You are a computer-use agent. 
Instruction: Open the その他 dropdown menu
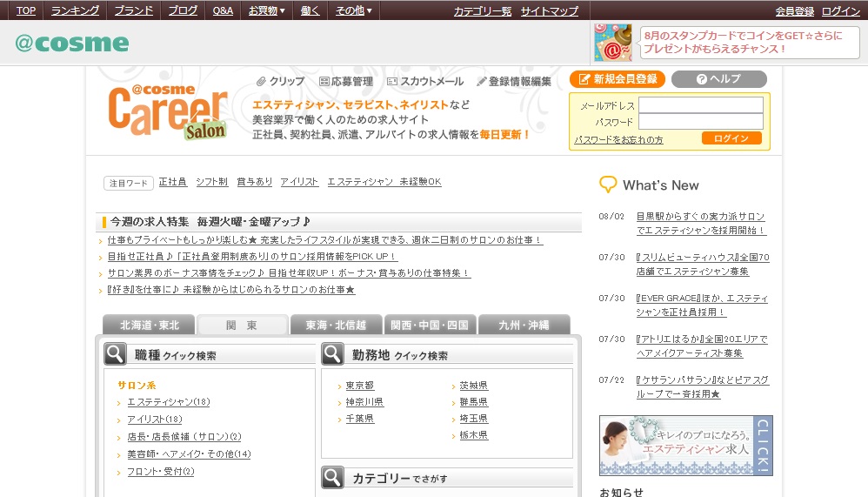[x=354, y=10]
